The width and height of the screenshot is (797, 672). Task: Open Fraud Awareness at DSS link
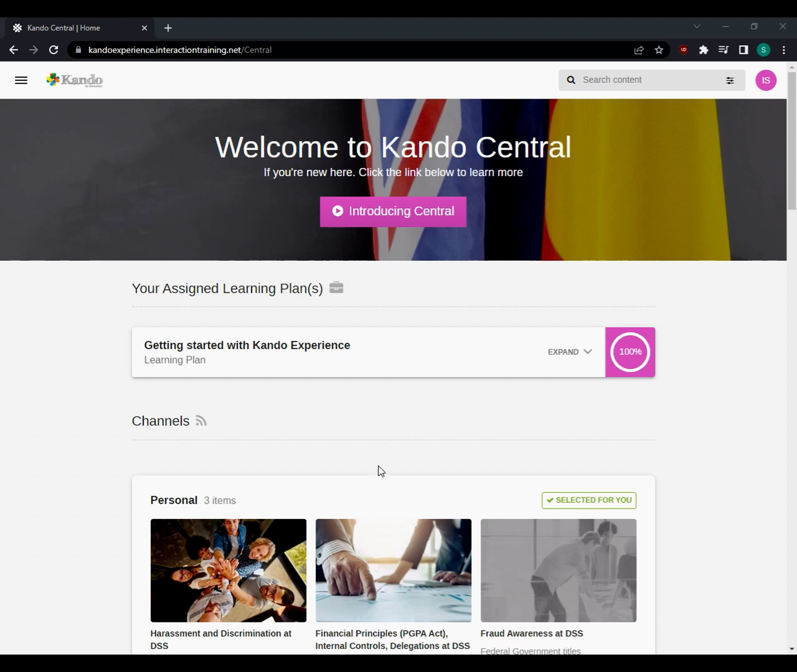coord(531,634)
